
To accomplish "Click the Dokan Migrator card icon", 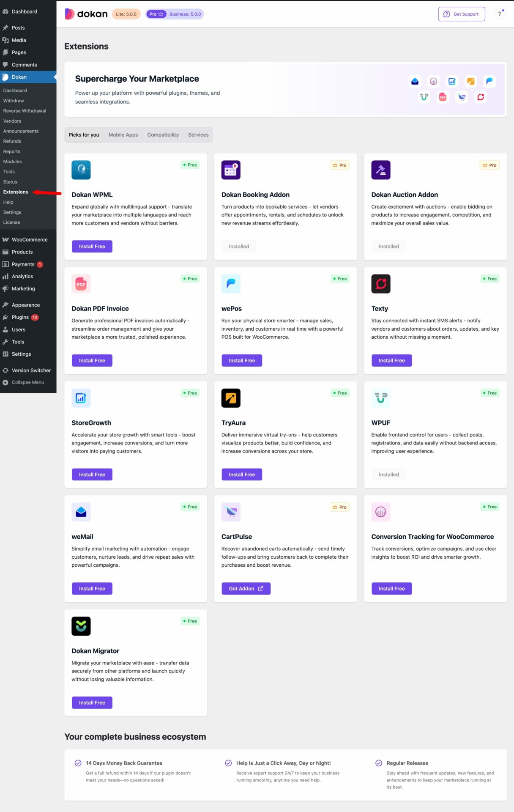I will pyautogui.click(x=81, y=626).
